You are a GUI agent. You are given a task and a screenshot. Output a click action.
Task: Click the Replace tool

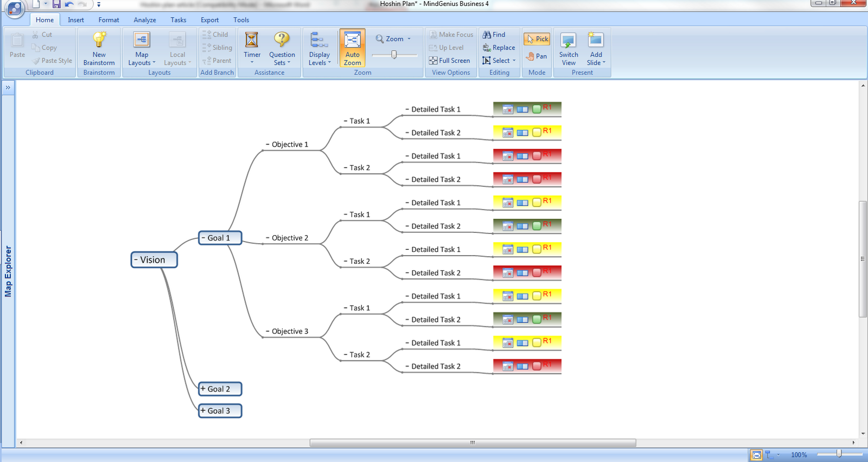[x=499, y=48]
